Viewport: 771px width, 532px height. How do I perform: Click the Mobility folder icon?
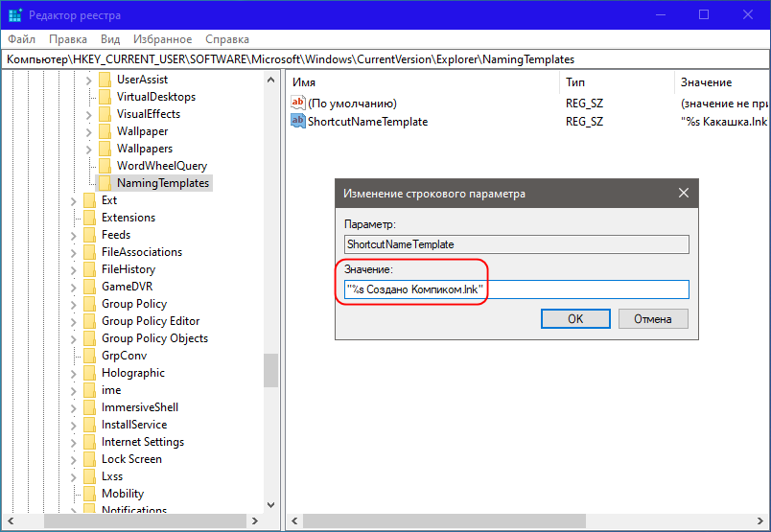pyautogui.click(x=89, y=493)
